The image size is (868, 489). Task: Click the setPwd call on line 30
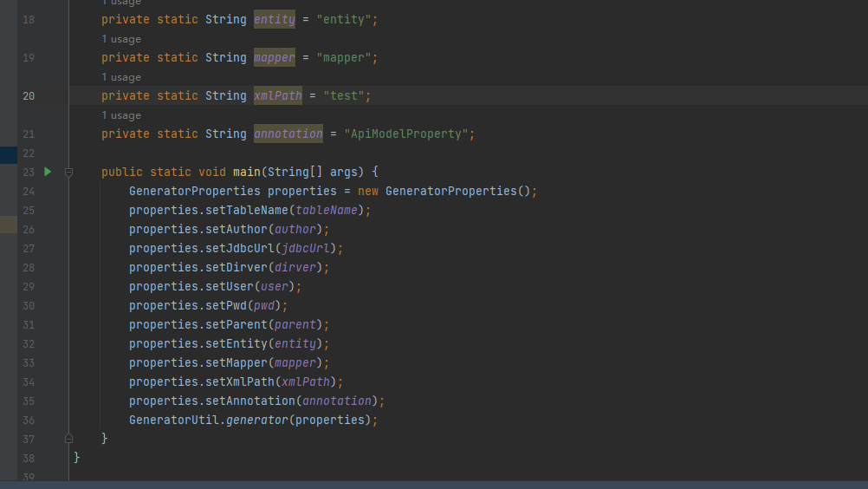(226, 306)
